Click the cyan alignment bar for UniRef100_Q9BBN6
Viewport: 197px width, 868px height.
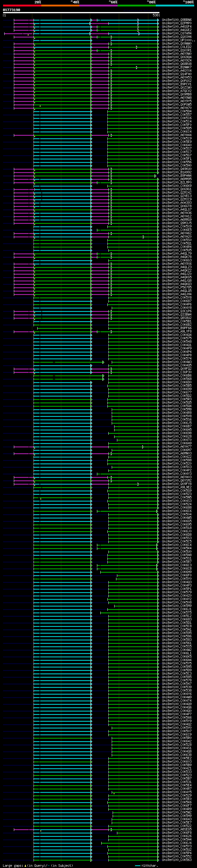tap(62, 20)
